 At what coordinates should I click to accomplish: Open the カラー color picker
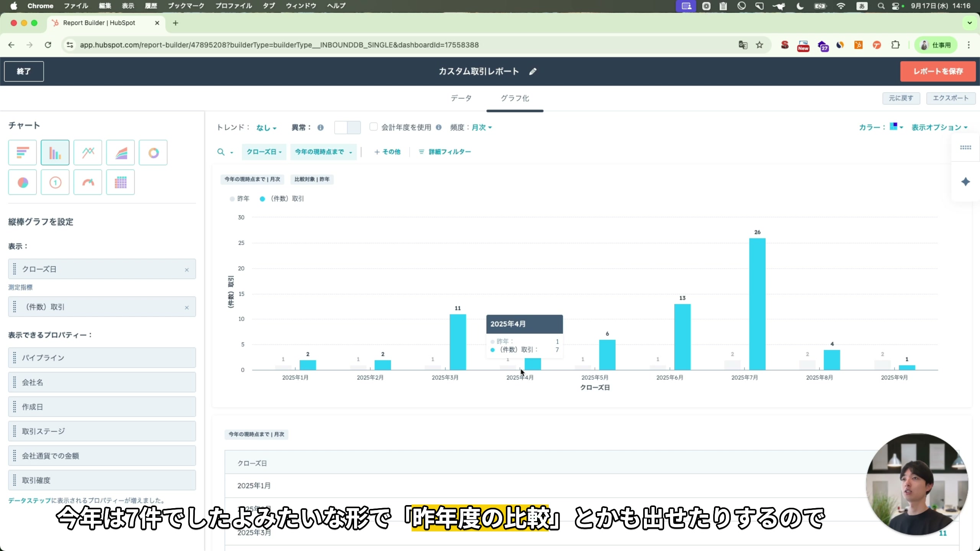pyautogui.click(x=896, y=127)
